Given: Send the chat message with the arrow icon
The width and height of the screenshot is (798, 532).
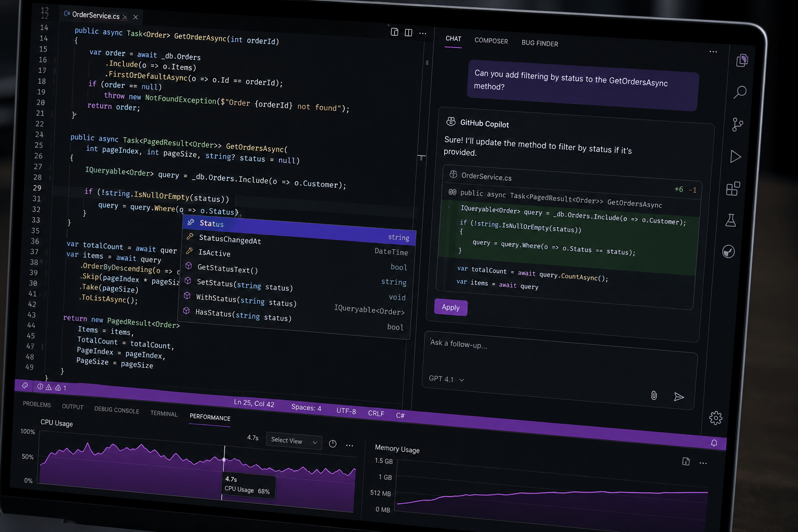Looking at the screenshot, I should tap(679, 397).
